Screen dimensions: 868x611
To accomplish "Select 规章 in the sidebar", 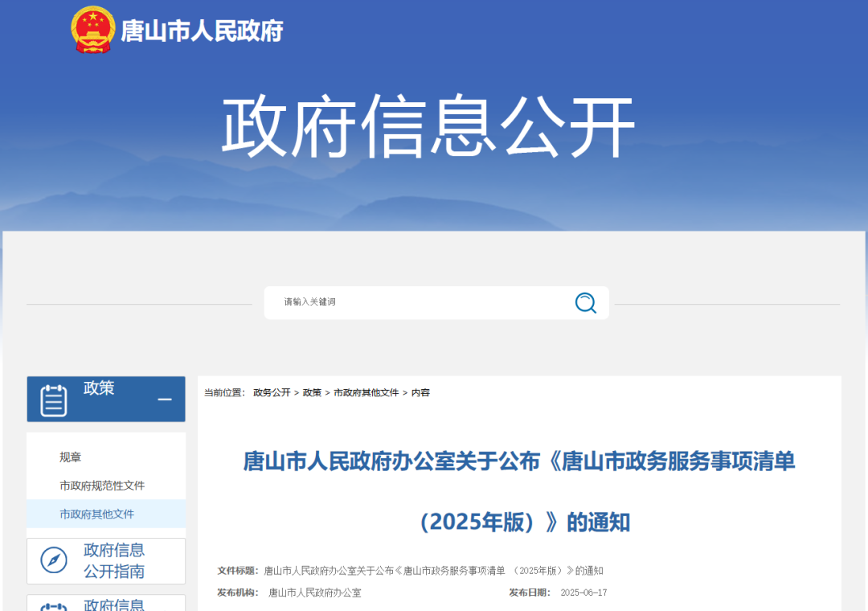I will click(71, 457).
